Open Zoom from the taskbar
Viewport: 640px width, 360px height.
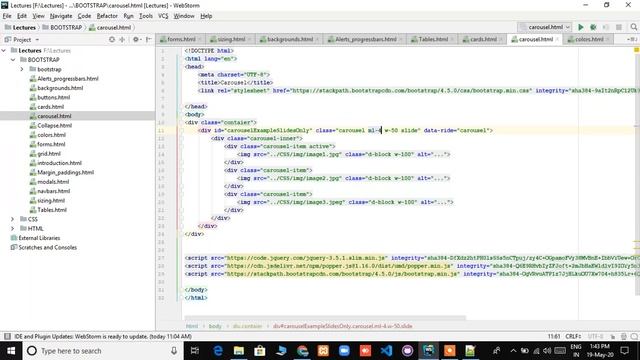tap(344, 351)
